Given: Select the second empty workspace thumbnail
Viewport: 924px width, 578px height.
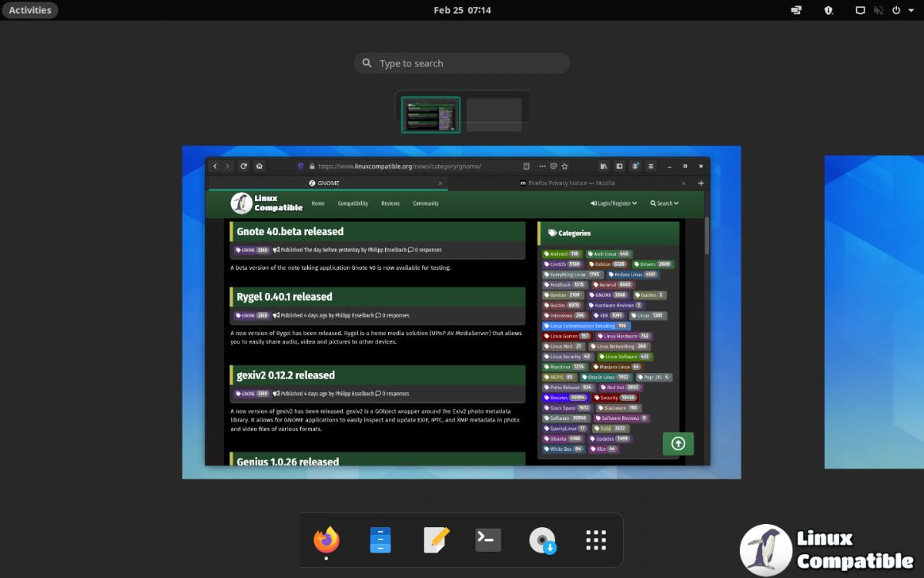Looking at the screenshot, I should click(494, 115).
